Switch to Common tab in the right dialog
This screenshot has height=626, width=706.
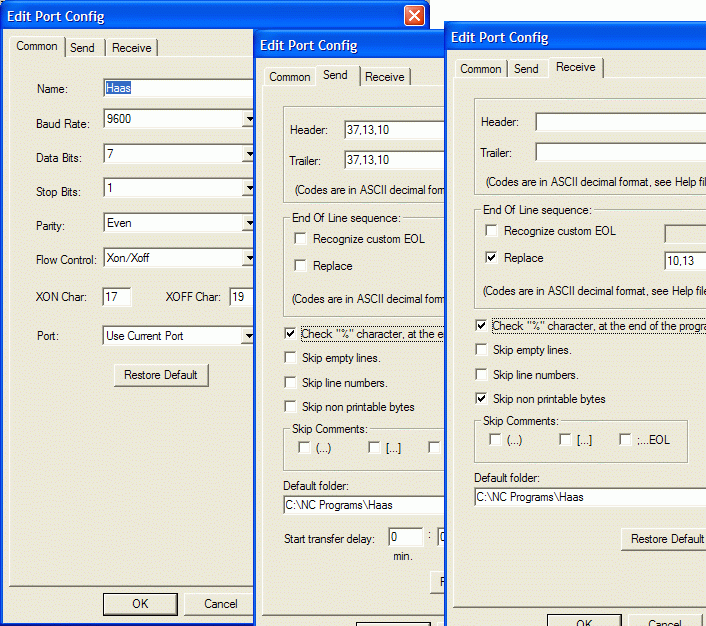click(480, 69)
